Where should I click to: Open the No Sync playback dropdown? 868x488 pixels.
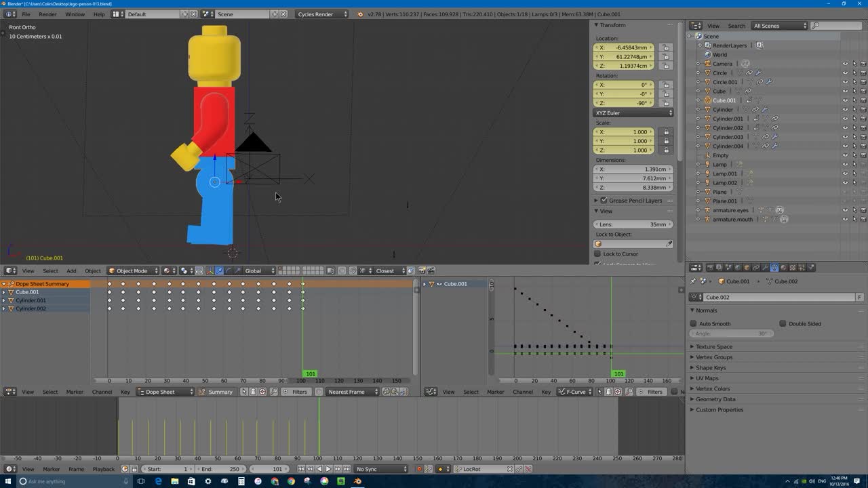382,469
